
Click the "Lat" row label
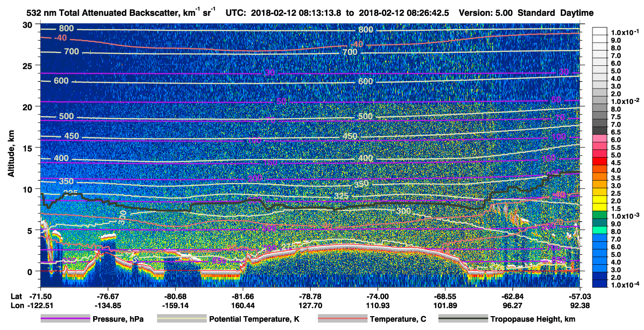point(16,297)
